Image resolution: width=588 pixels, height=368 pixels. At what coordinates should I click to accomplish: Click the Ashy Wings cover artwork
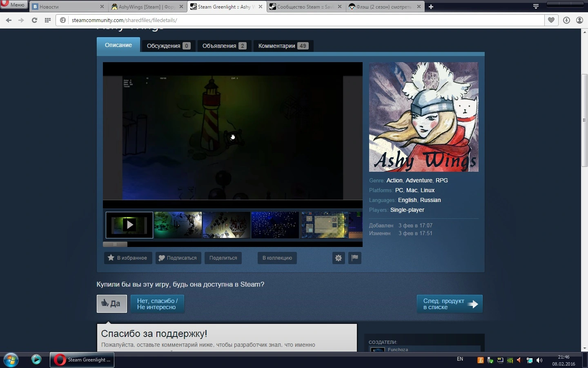click(x=424, y=117)
